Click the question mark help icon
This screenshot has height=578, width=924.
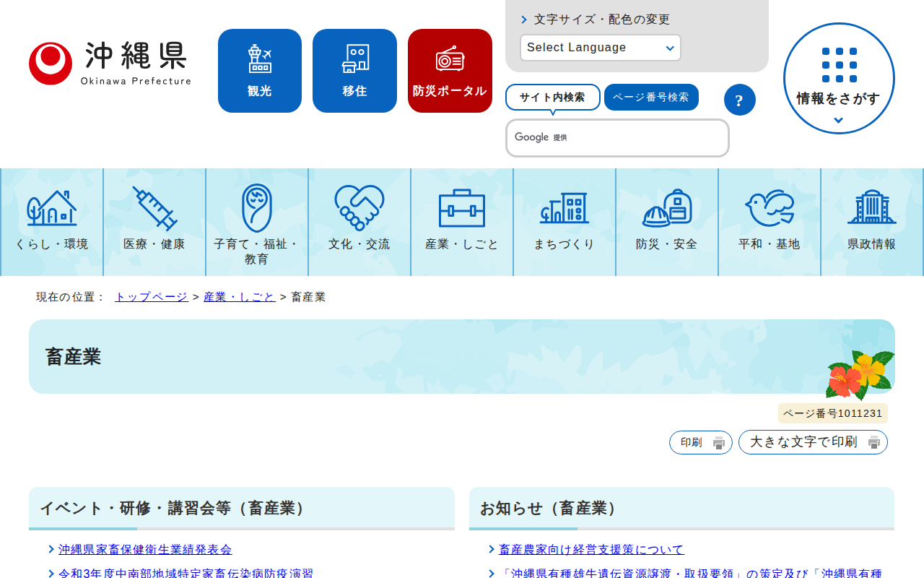(739, 100)
